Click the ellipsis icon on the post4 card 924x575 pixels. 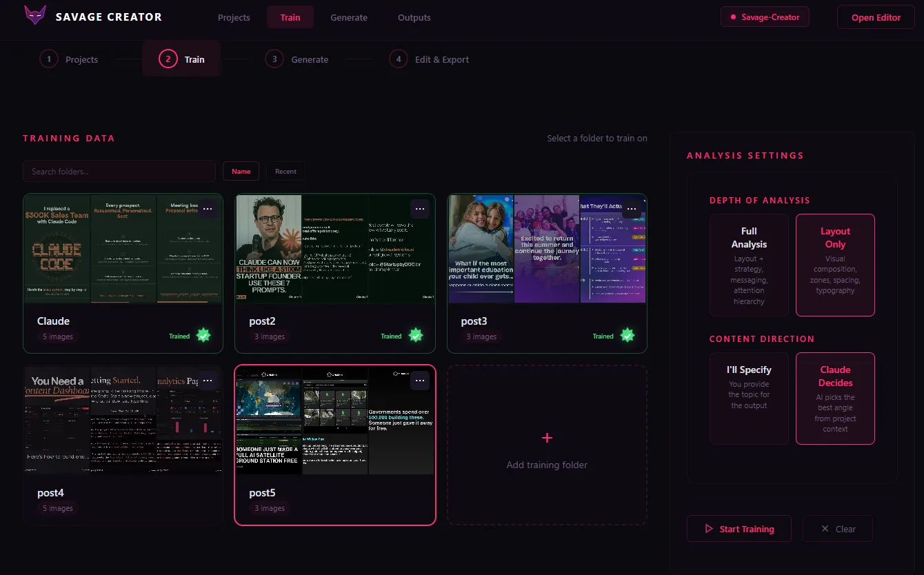point(208,380)
